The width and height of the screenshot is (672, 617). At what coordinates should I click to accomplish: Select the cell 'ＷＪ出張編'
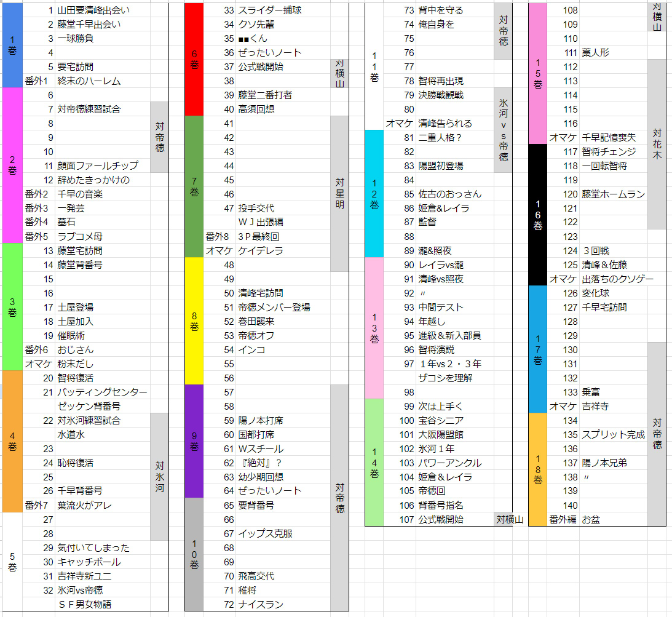283,222
